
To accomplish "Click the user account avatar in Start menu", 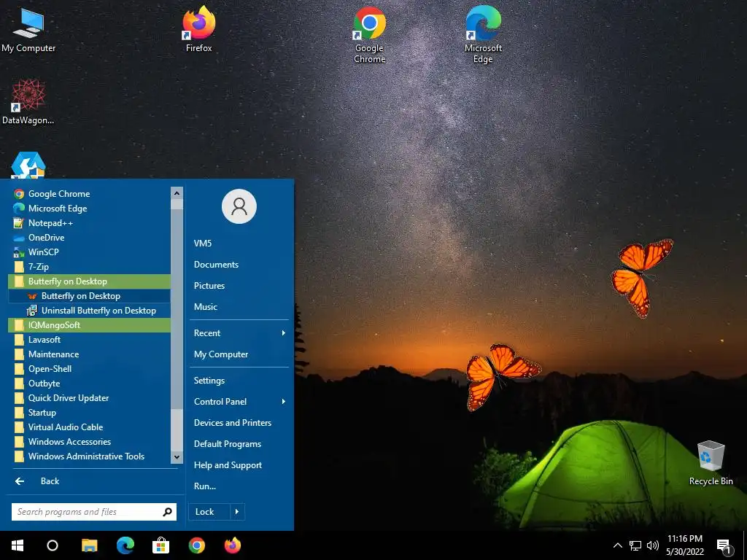I will click(239, 206).
